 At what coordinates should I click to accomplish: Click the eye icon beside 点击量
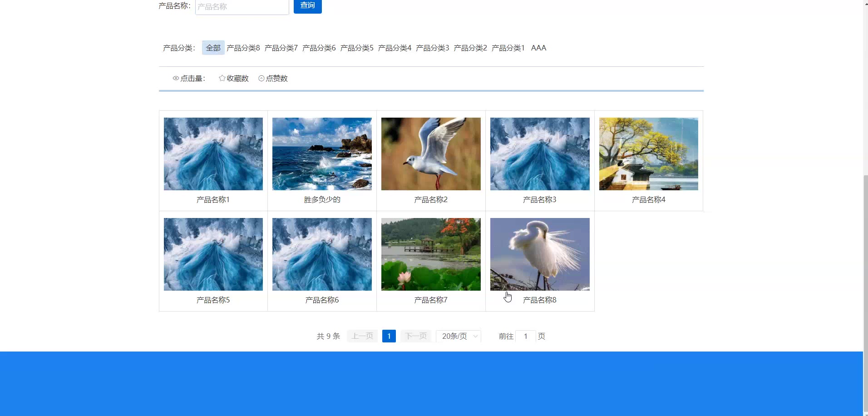(x=176, y=79)
